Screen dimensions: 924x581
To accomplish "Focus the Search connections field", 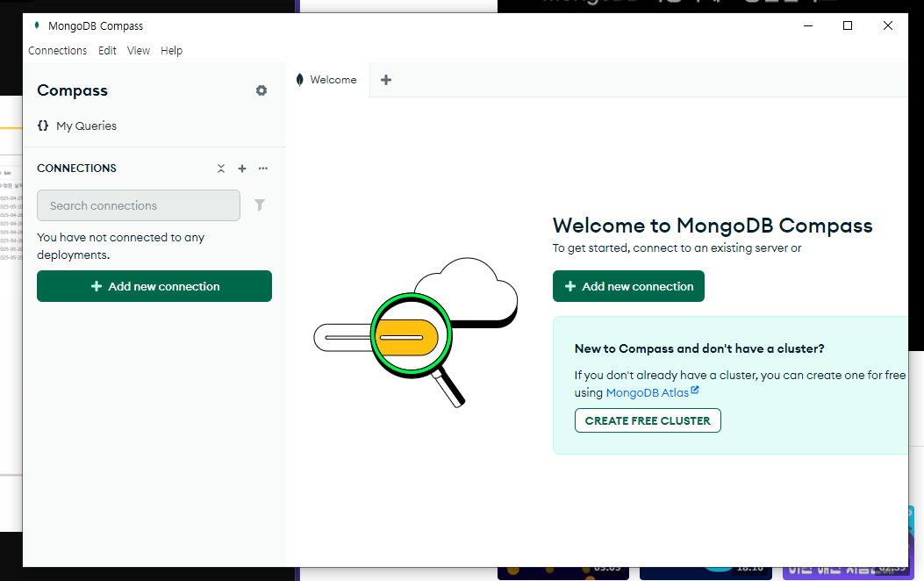I will [139, 205].
